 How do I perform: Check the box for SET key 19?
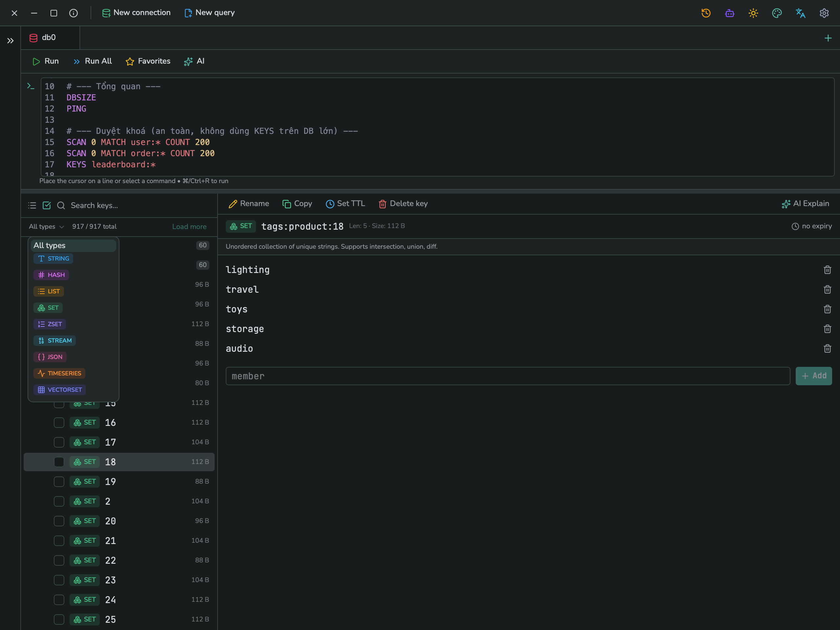[59, 482]
